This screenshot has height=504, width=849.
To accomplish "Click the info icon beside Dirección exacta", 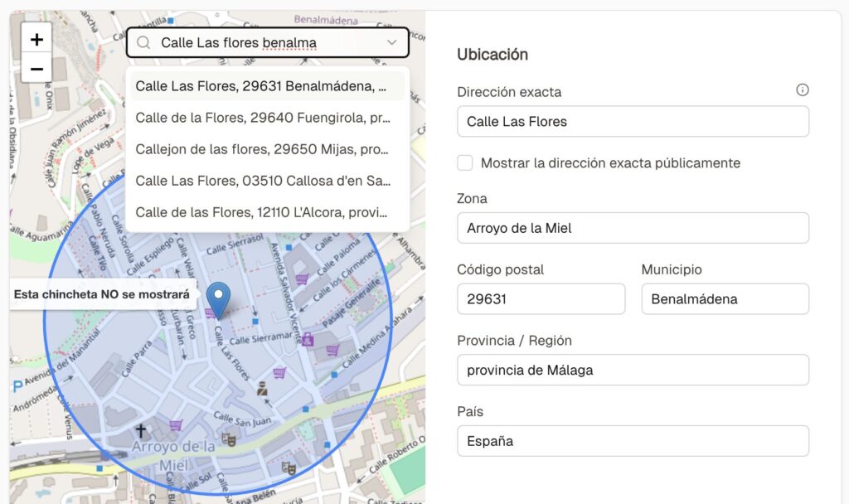I will [802, 90].
